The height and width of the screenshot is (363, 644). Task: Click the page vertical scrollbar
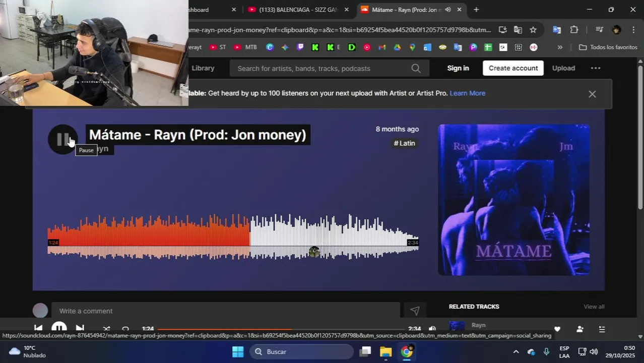click(640, 137)
